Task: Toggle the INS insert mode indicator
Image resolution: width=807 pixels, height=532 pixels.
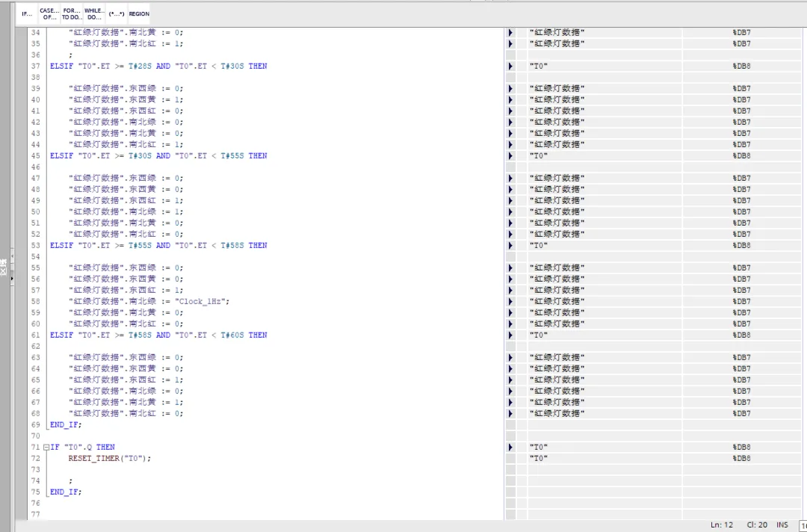Action: (x=782, y=525)
